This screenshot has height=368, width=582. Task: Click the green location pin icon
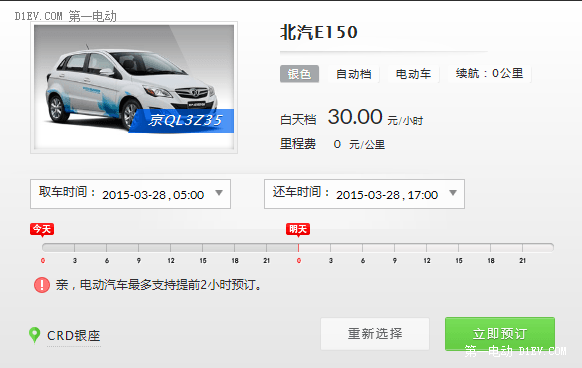[x=35, y=335]
